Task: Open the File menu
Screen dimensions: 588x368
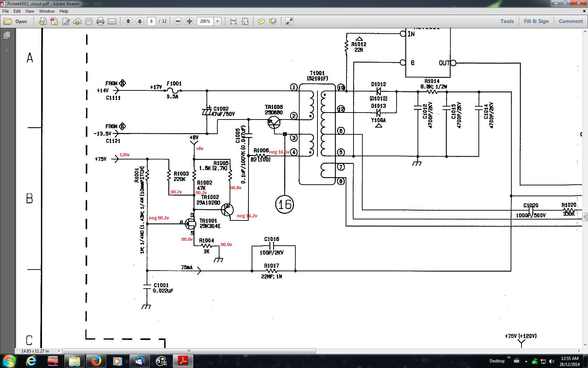Action: pyautogui.click(x=6, y=11)
